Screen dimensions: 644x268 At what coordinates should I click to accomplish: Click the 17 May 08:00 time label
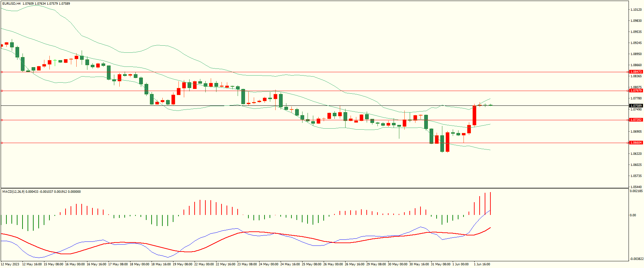(x=118, y=264)
